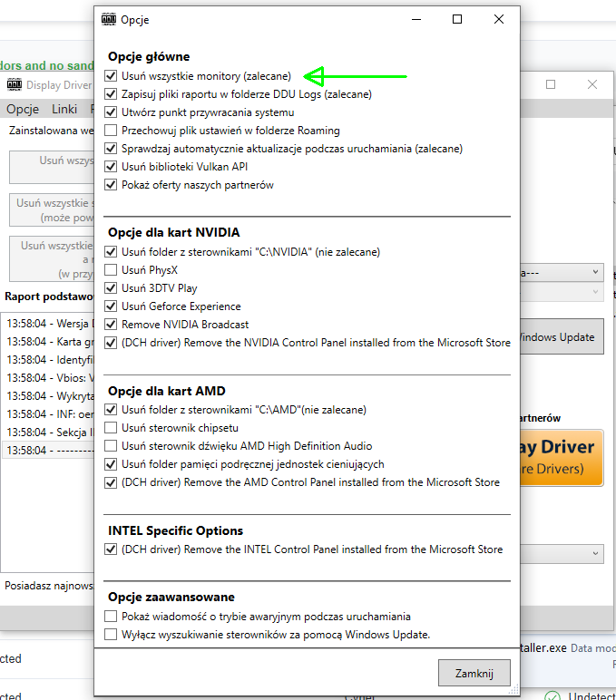Click the Zamknij button
Viewport: 616px width, 700px height.
pyautogui.click(x=474, y=673)
